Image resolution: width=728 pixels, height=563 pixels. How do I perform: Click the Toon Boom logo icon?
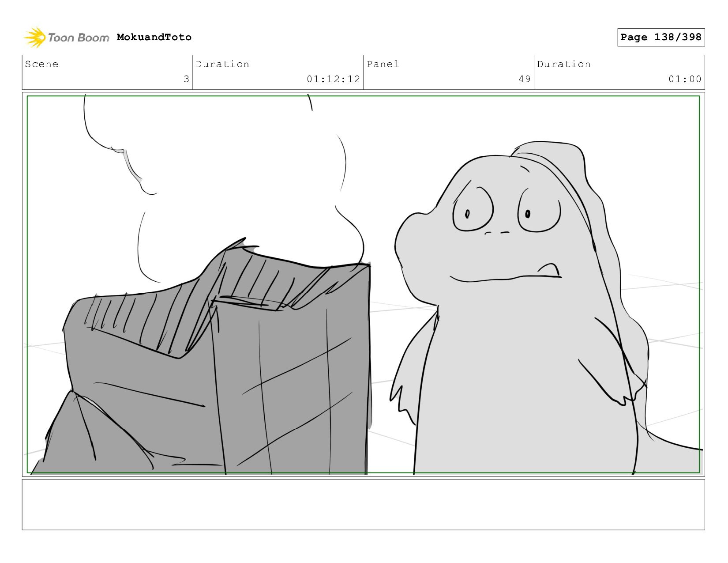pos(34,37)
